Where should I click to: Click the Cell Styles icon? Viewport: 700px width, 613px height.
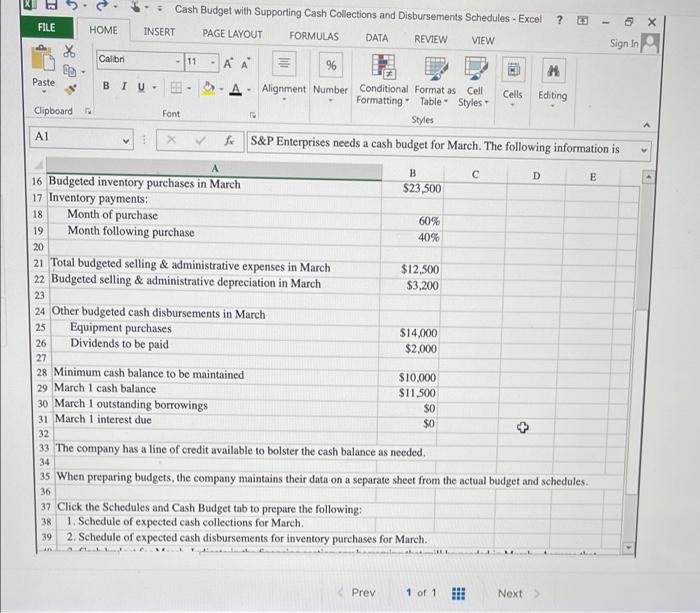click(x=475, y=68)
